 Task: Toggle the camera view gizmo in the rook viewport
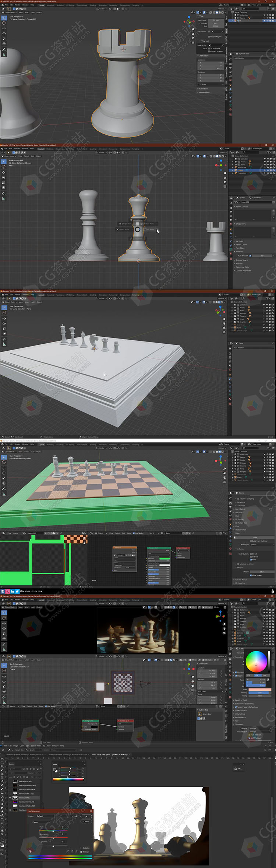coord(193,38)
